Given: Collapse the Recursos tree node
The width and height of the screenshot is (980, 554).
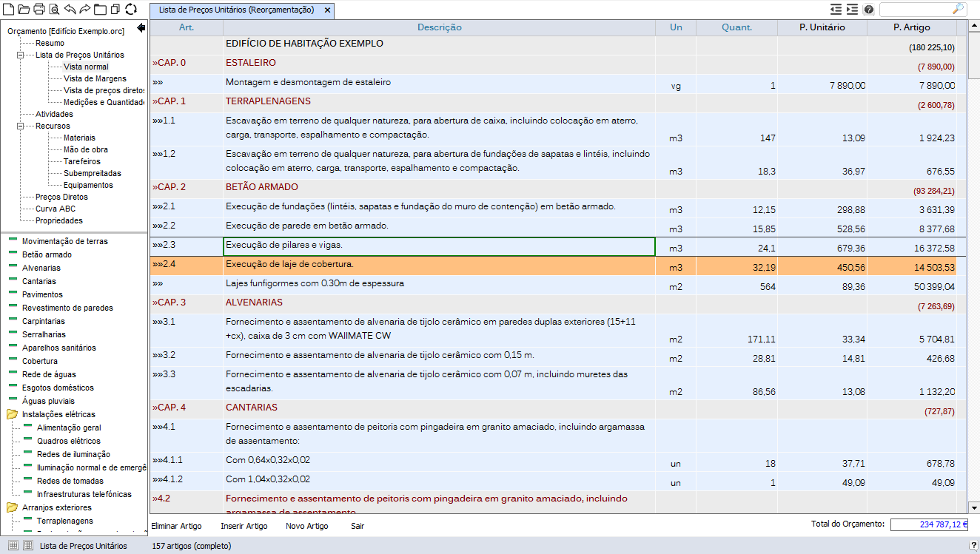Looking at the screenshot, I should (x=20, y=126).
